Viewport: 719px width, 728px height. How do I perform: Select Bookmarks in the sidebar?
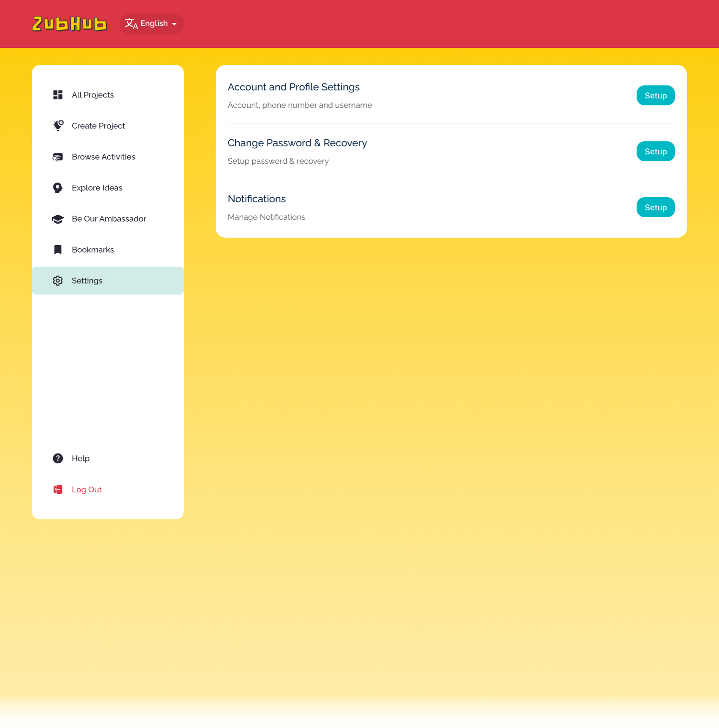[x=93, y=250]
